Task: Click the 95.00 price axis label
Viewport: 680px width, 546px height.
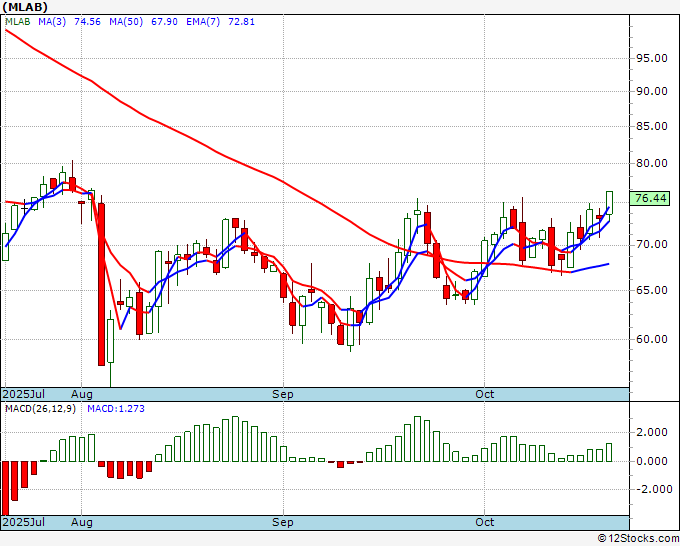Action: point(651,58)
